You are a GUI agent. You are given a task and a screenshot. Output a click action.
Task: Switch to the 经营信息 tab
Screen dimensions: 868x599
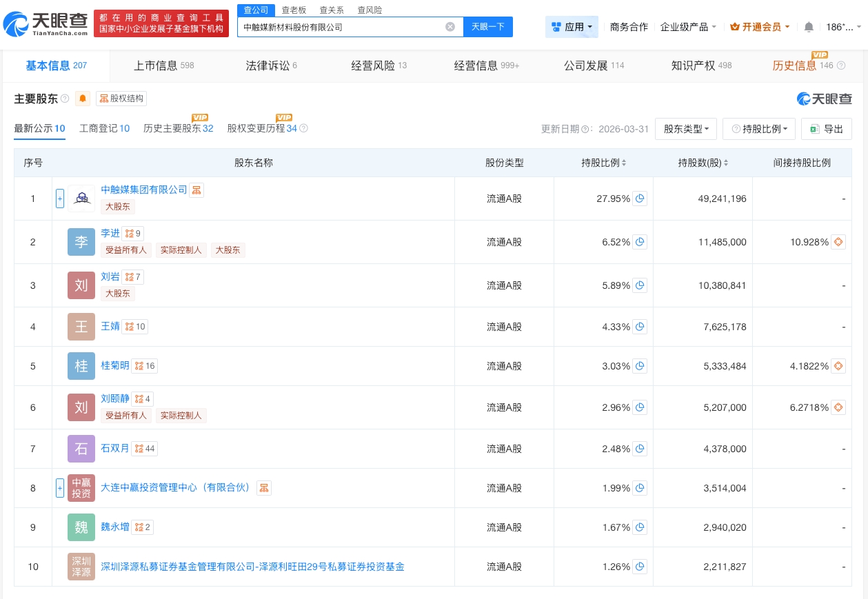(487, 65)
